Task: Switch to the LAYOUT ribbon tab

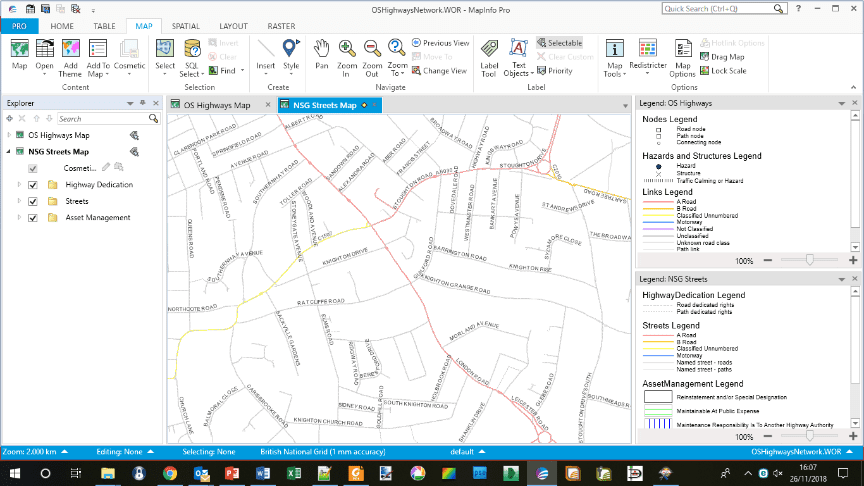Action: pos(233,26)
